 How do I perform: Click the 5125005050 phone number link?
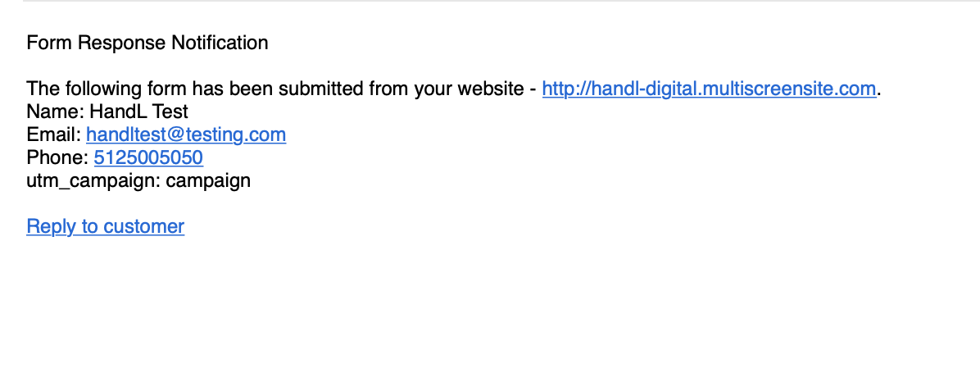click(148, 157)
